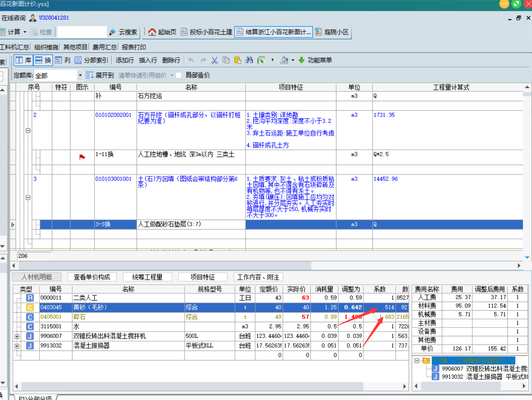Click the binoculars find icon
Image resolution: width=532 pixels, height=400 pixels.
coord(249,60)
